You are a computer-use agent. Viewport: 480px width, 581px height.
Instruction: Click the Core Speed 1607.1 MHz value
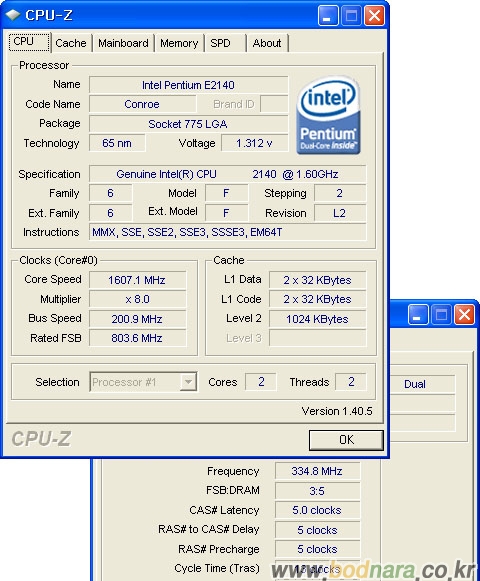pyautogui.click(x=137, y=280)
